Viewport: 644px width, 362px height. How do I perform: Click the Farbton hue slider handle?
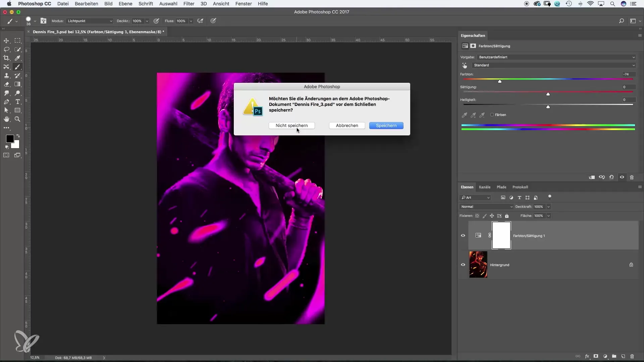[x=500, y=81]
